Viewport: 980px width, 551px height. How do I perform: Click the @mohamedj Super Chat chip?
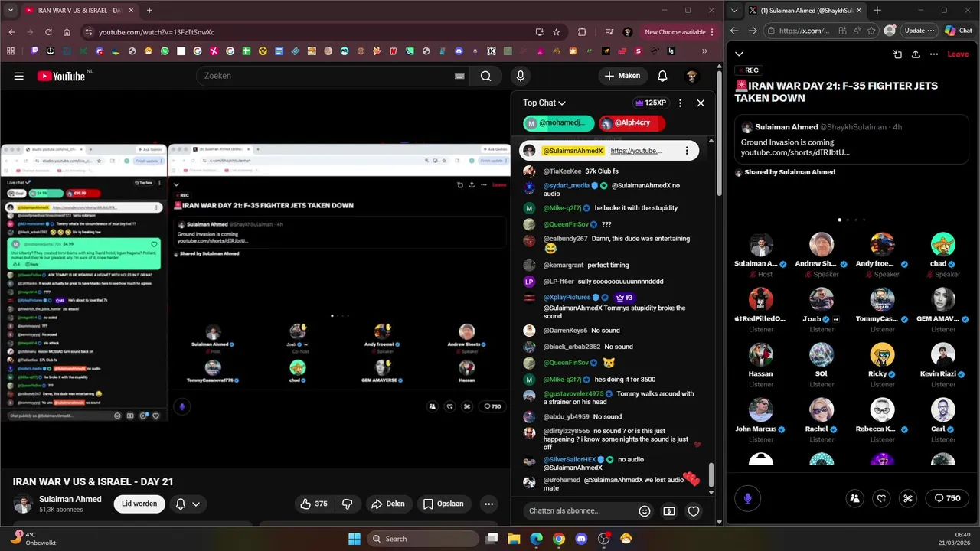(x=559, y=122)
